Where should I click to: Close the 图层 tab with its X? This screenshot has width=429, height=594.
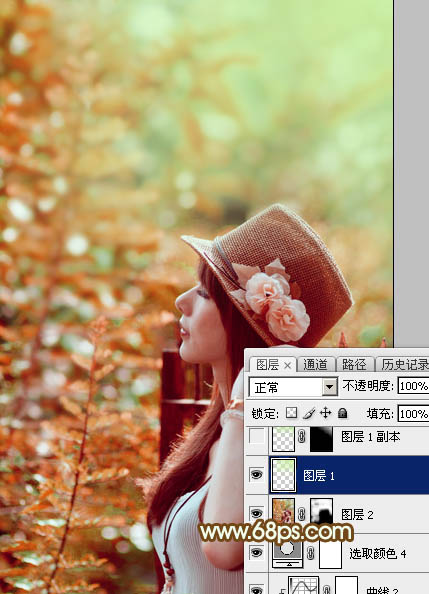288,366
